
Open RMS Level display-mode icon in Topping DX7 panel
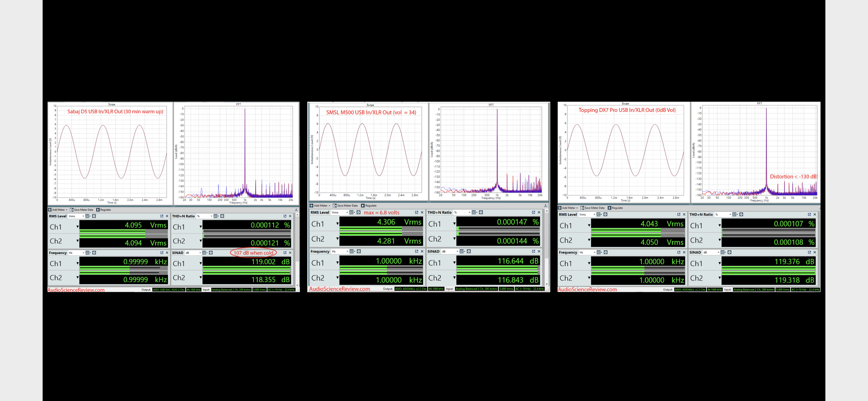(599, 214)
